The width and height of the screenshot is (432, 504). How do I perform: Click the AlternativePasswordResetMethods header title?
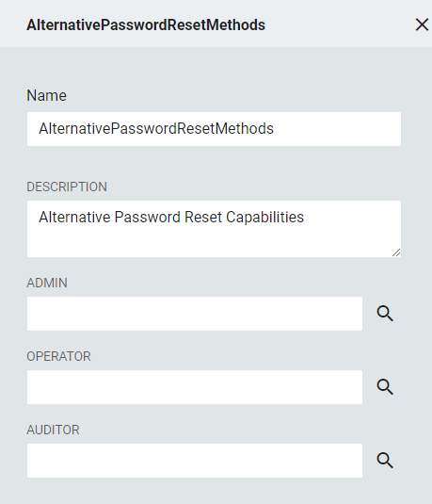[x=146, y=25]
